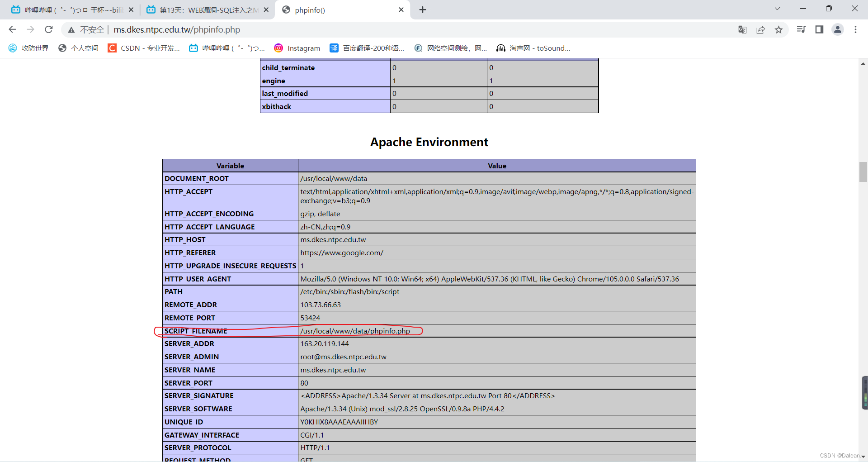The height and width of the screenshot is (462, 868).
Task: Open the 百度翻译 bookmark
Action: 367,48
